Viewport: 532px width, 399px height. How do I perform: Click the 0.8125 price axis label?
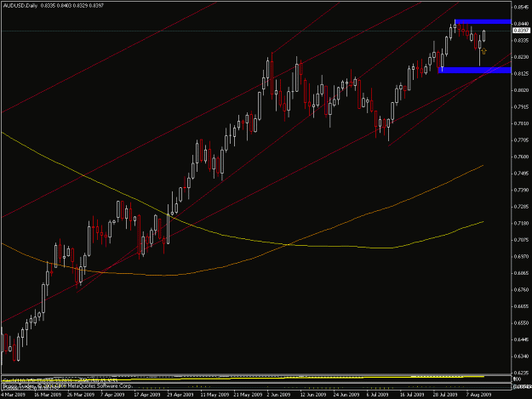click(521, 73)
